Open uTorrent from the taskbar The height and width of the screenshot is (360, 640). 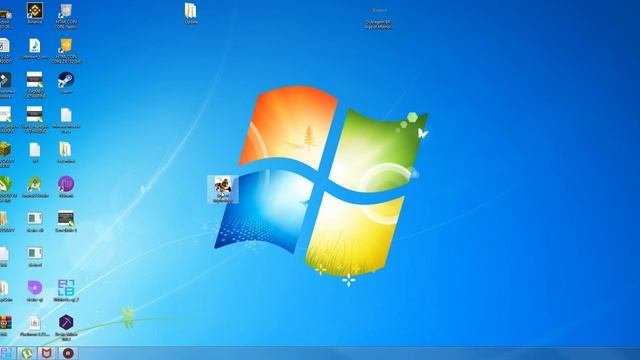coord(27,353)
